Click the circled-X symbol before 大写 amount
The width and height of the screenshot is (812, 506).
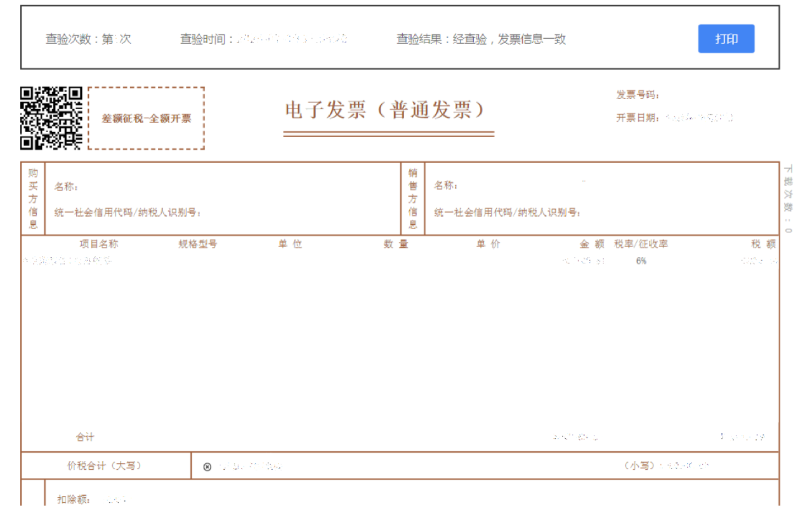207,467
